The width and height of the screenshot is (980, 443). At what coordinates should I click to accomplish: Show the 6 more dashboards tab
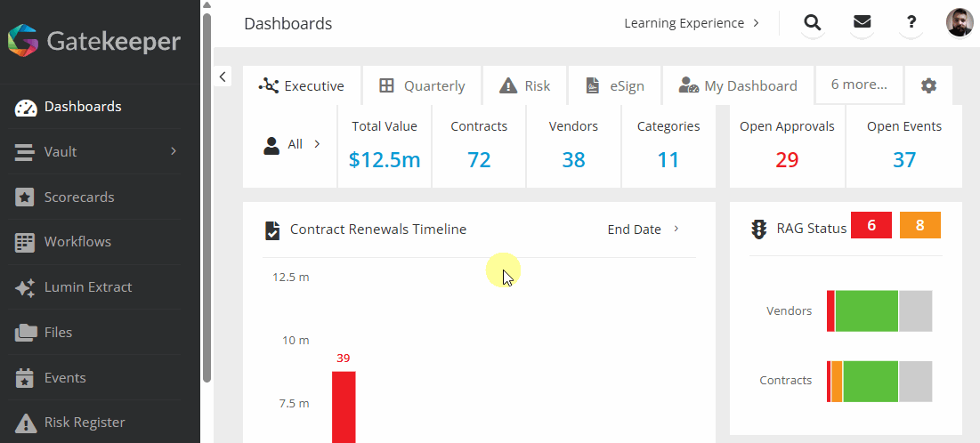[x=859, y=85]
